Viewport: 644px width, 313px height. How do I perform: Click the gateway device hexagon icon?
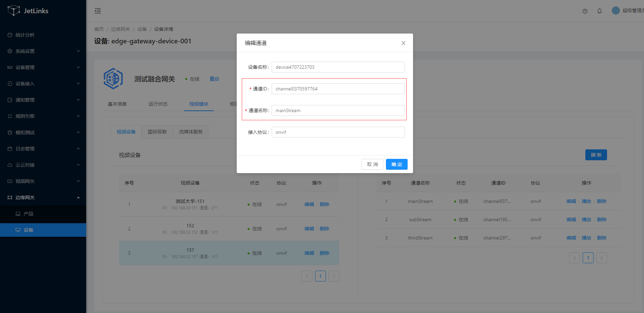(x=113, y=79)
